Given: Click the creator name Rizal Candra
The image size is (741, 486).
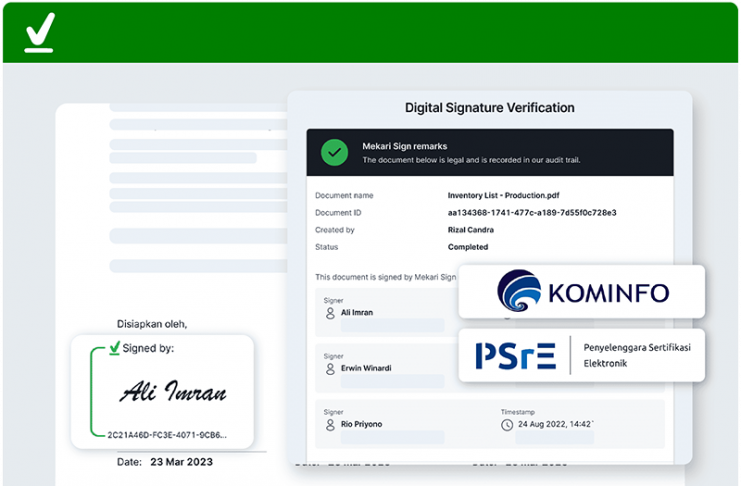Looking at the screenshot, I should tap(471, 230).
